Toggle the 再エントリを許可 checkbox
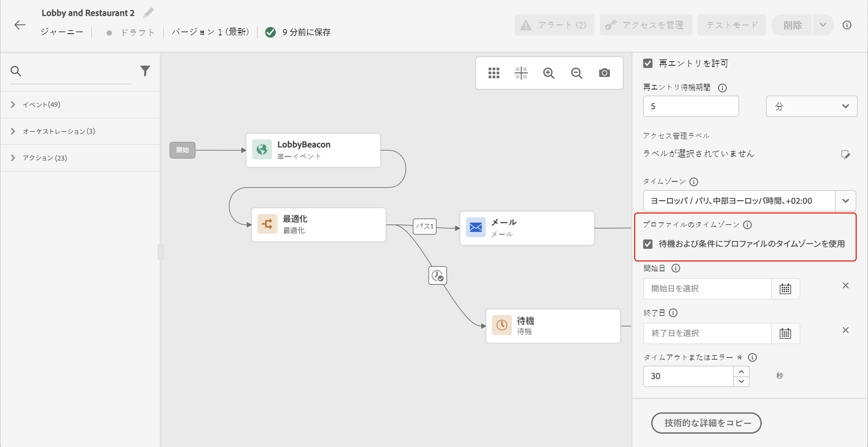The image size is (868, 447). tap(648, 63)
